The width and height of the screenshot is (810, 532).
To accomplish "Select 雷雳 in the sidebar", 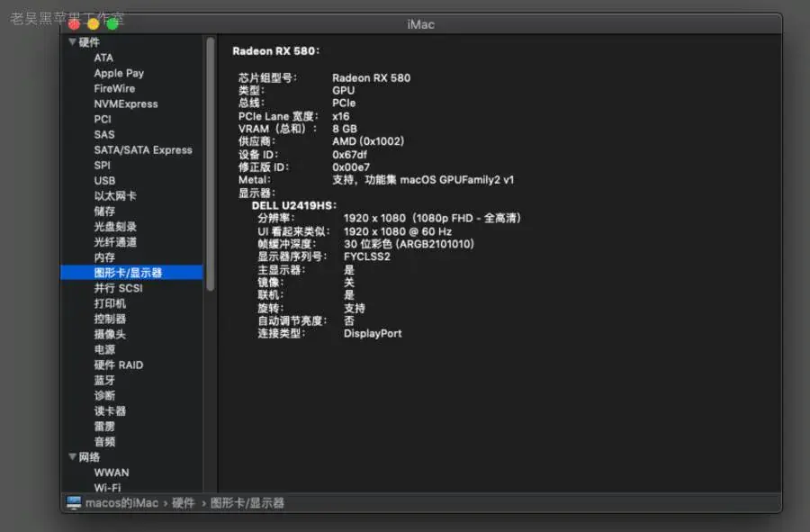I will 104,426.
